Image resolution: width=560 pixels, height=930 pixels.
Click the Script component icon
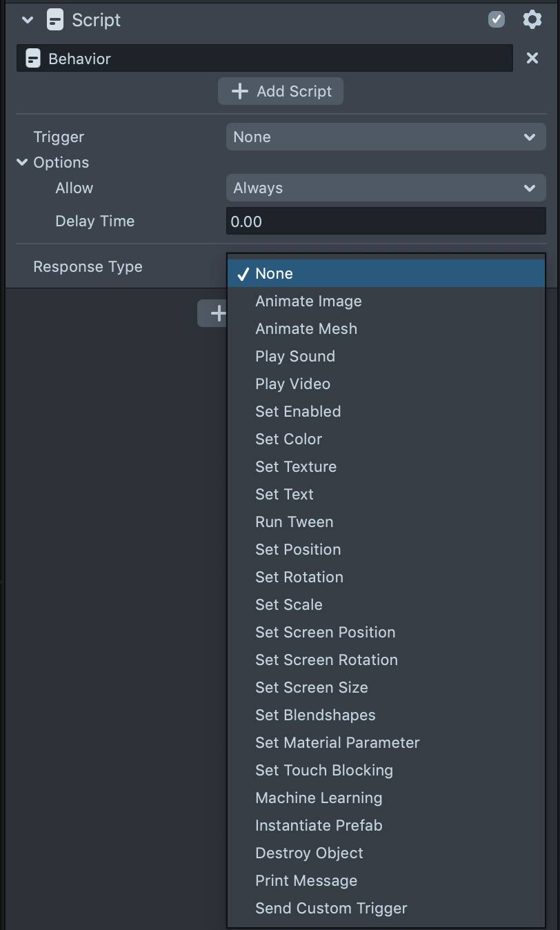point(55,20)
